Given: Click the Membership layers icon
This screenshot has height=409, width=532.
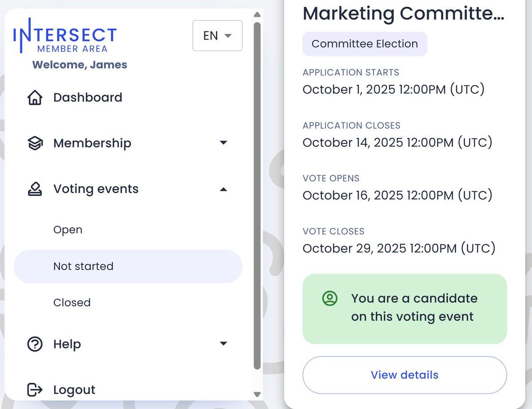Looking at the screenshot, I should (x=35, y=143).
